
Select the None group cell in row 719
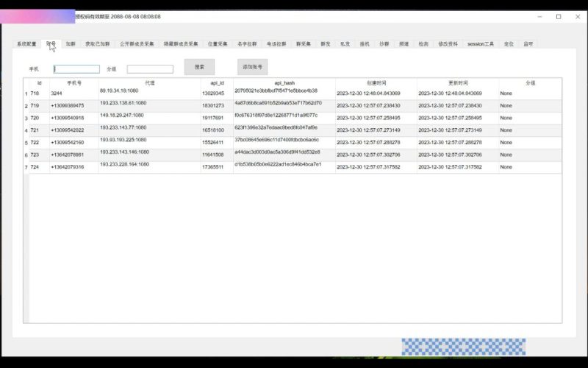(x=530, y=106)
